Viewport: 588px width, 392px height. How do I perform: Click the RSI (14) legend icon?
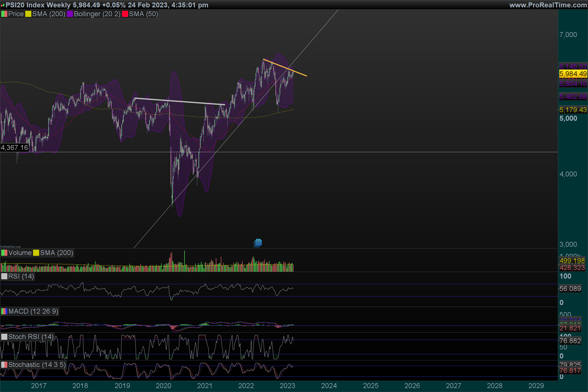pos(4,276)
